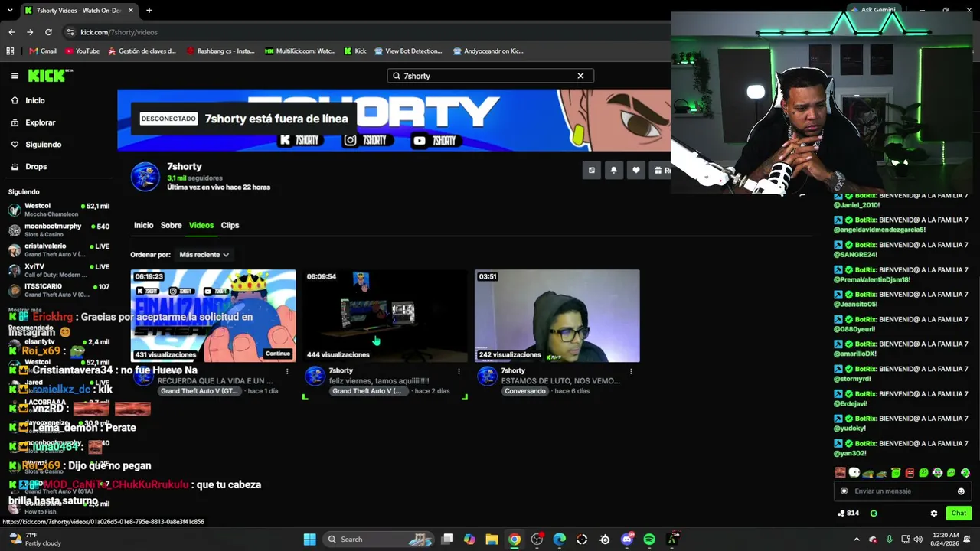Screen dimensions: 980x551
Task: Switch to the Clips channel tab
Action: tap(230, 225)
